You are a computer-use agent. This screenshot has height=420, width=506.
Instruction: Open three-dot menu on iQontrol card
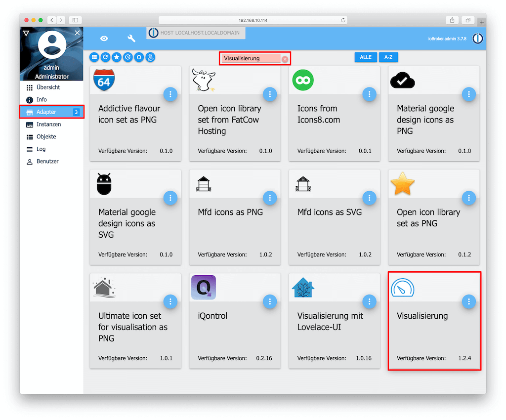(270, 301)
